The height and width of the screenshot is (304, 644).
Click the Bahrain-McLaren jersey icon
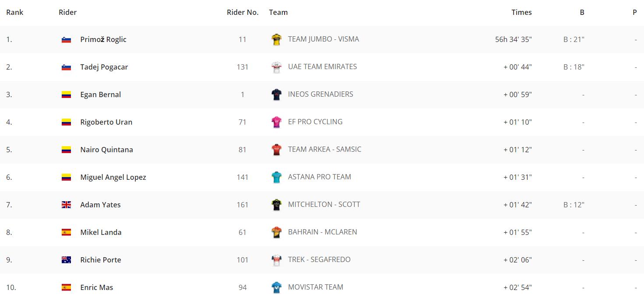coord(276,232)
